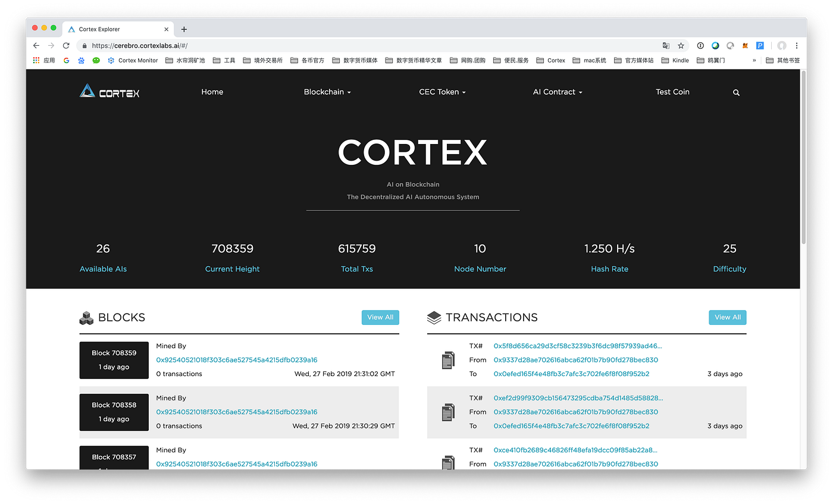Click the cubes icon beside BLOCKS heading
Image resolution: width=833 pixels, height=504 pixels.
click(x=86, y=318)
